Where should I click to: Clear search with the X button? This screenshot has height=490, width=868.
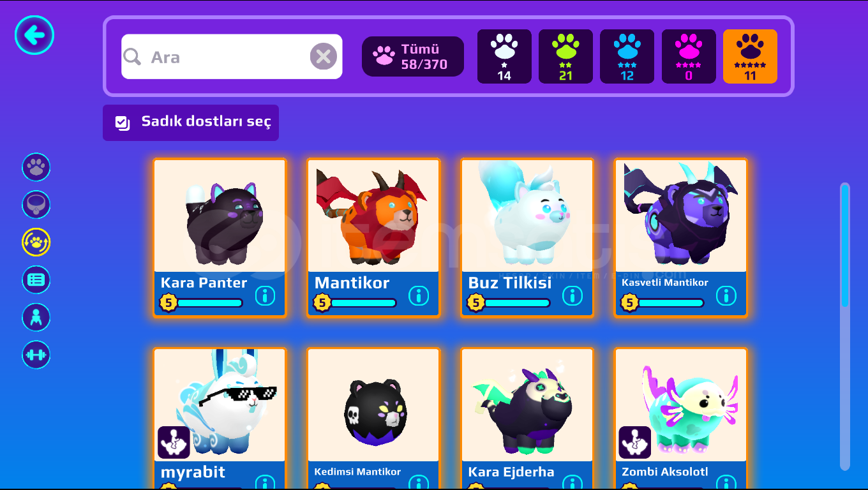tap(324, 57)
